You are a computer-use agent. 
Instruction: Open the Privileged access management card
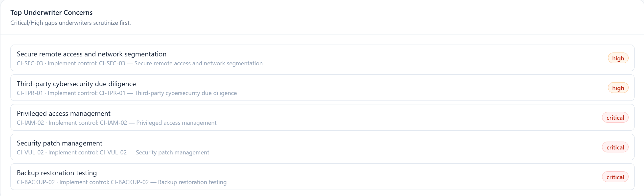(322, 117)
